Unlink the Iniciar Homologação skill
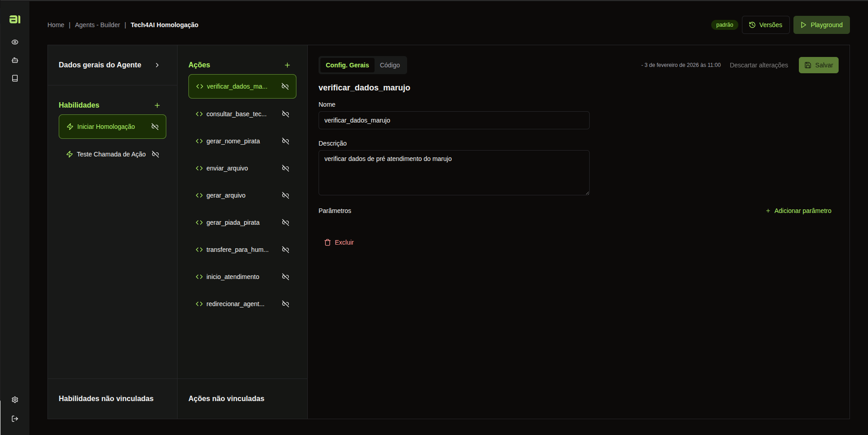The height and width of the screenshot is (435, 868). [x=155, y=127]
